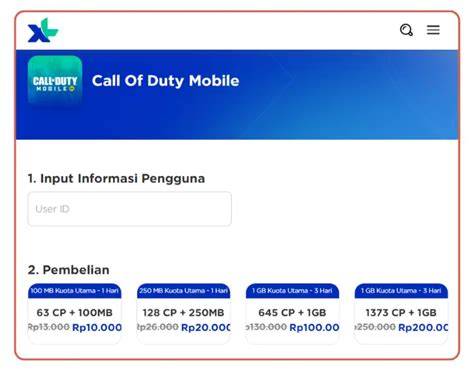The width and height of the screenshot is (474, 372).
Task: Click the struck-through 26.000 price
Action: pos(158,327)
